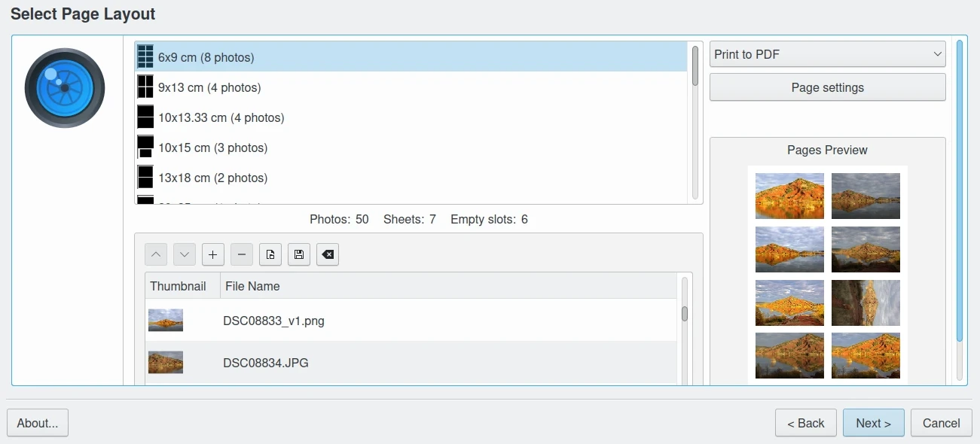
Task: Select the 9x13 cm (4 photos) layout
Action: coord(209,87)
